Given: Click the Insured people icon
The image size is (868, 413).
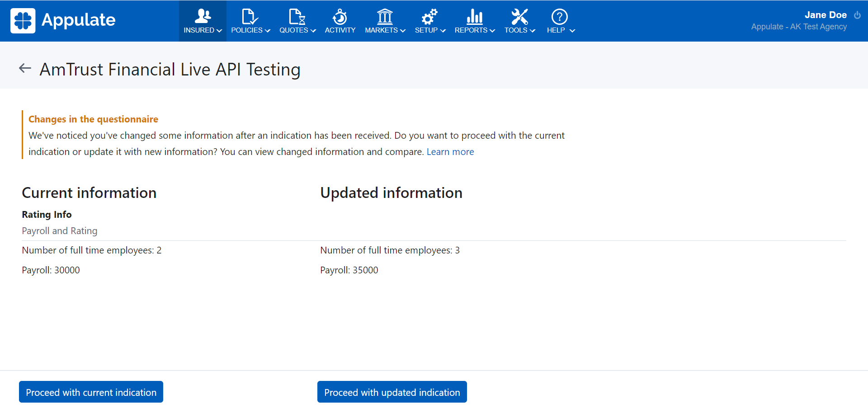Looking at the screenshot, I should [x=203, y=17].
